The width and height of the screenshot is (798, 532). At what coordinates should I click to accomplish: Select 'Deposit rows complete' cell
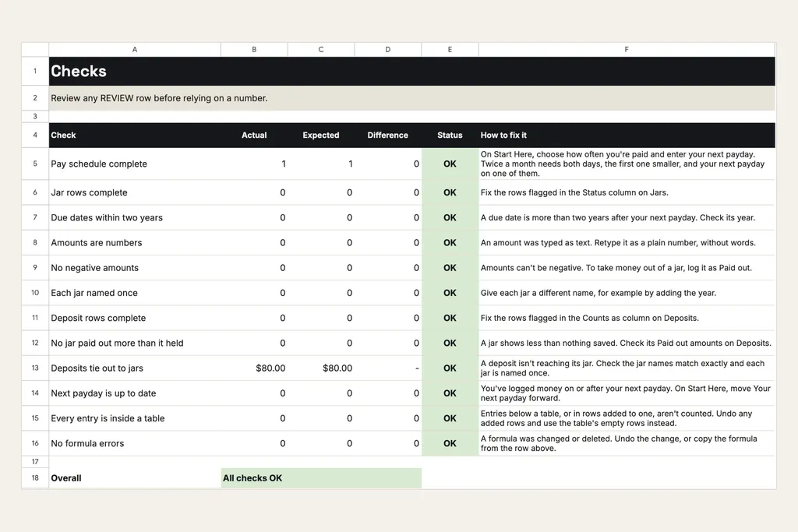pyautogui.click(x=135, y=318)
